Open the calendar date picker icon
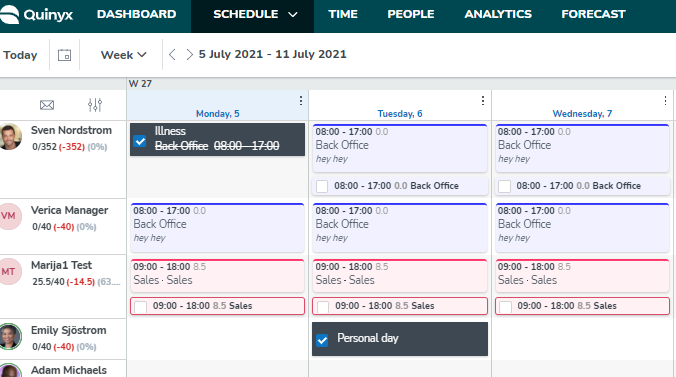The width and height of the screenshot is (676, 377). [x=65, y=55]
